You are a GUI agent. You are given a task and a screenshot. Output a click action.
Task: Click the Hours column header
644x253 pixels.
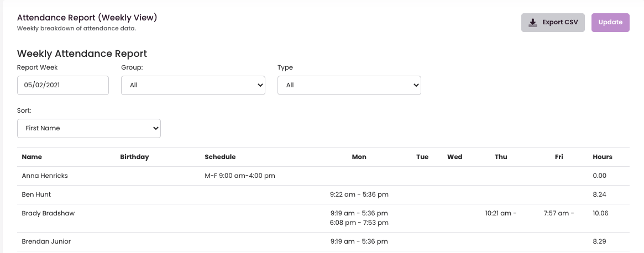[603, 157]
